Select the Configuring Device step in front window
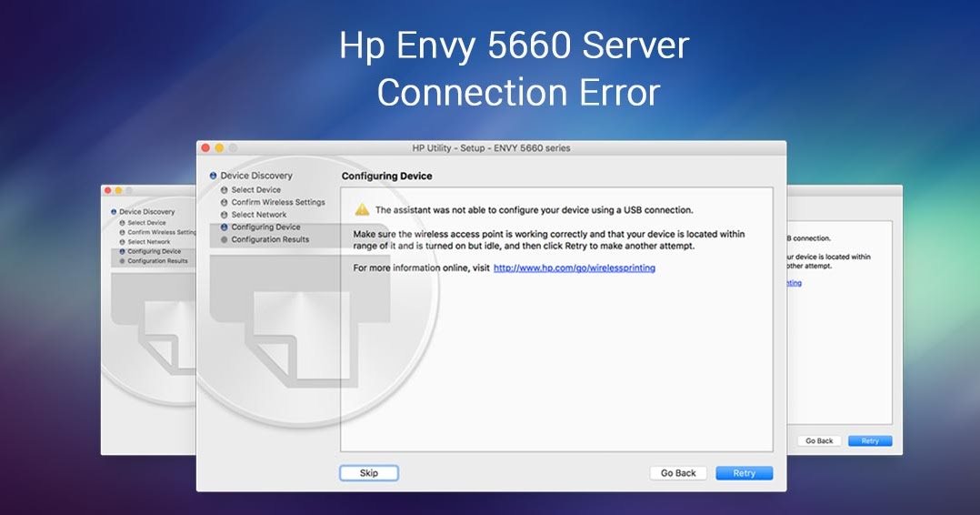 [260, 227]
